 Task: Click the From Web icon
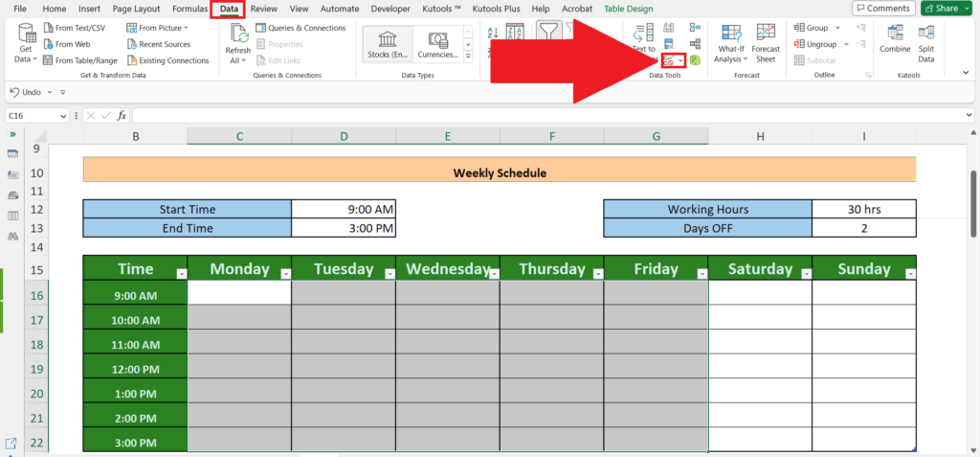[x=49, y=44]
